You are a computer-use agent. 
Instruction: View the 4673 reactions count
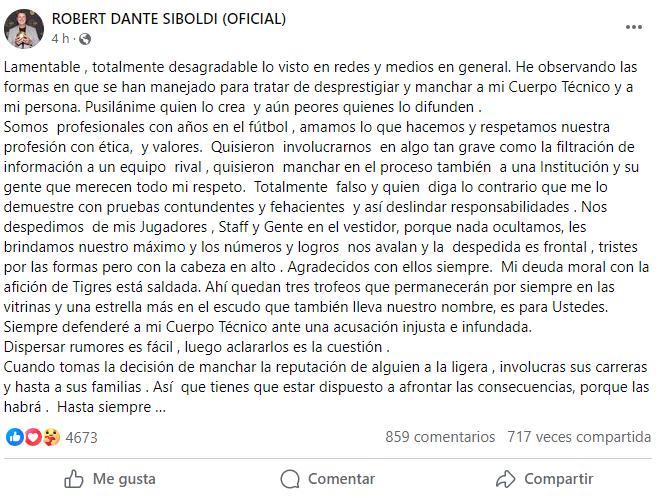[x=82, y=437]
